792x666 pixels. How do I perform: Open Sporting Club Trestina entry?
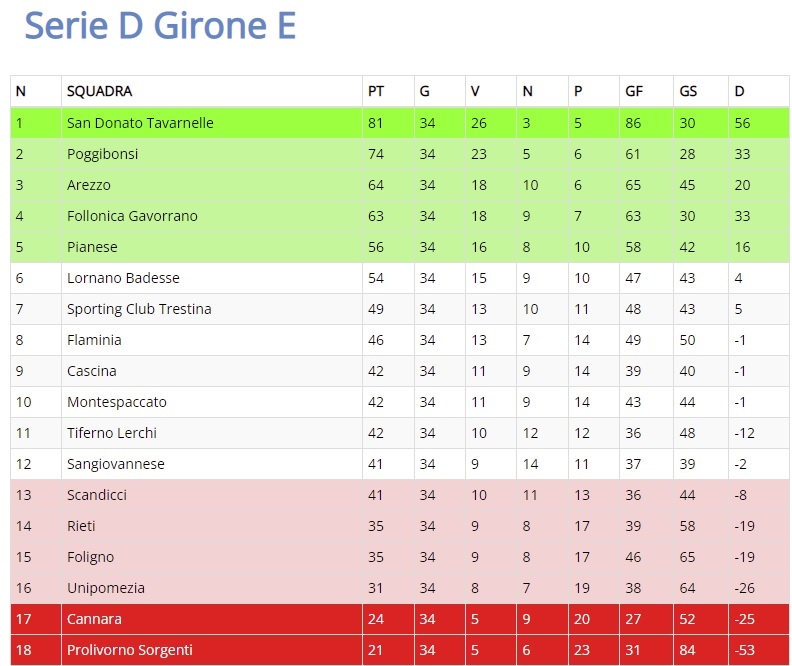click(x=139, y=309)
